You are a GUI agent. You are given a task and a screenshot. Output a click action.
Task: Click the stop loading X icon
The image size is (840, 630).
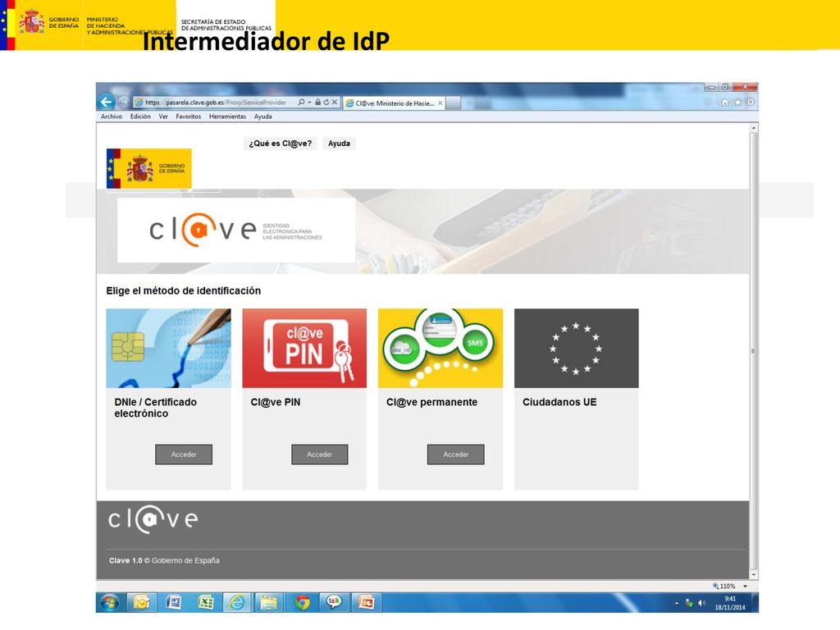(335, 102)
